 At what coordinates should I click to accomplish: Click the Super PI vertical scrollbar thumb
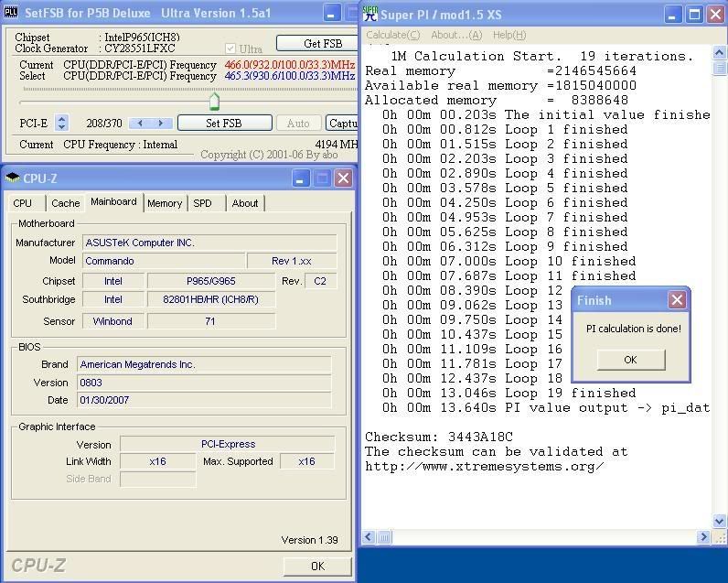pyautogui.click(x=719, y=68)
